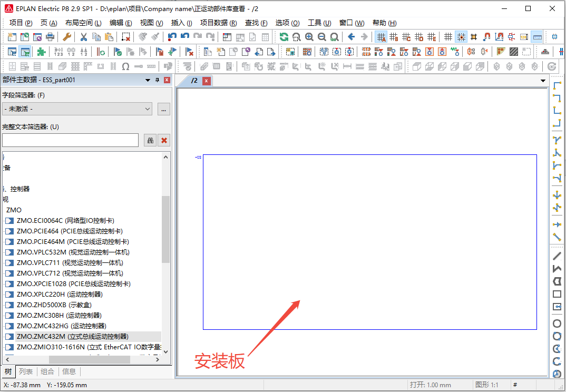Toggle snap to grid in the toolbar
This screenshot has height=392, width=566.
click(461, 37)
